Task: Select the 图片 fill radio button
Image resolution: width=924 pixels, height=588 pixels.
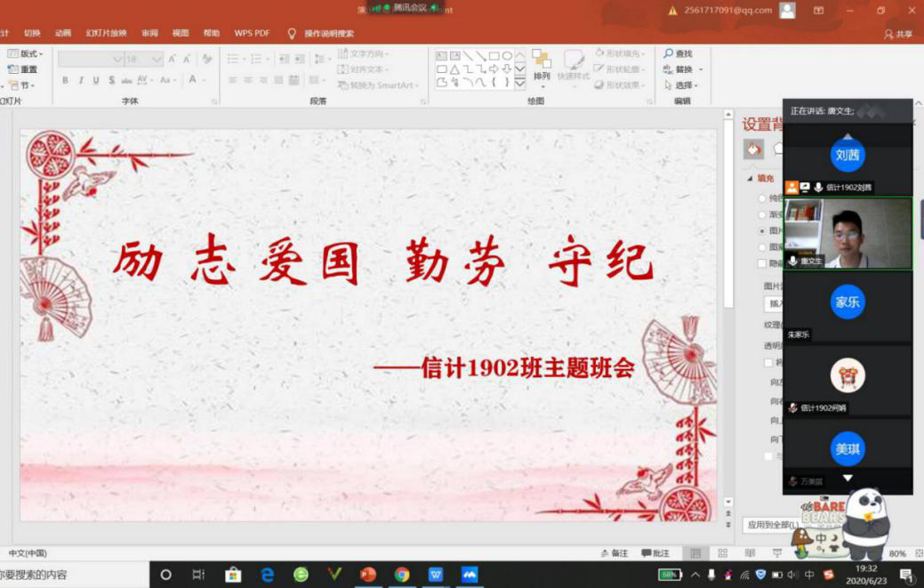Action: point(762,230)
